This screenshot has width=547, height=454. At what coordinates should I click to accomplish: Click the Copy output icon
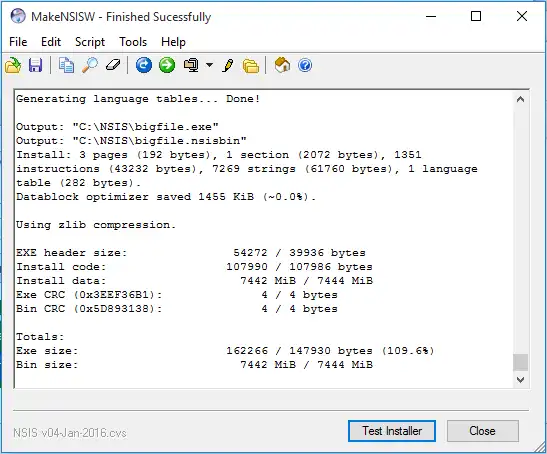point(66,65)
